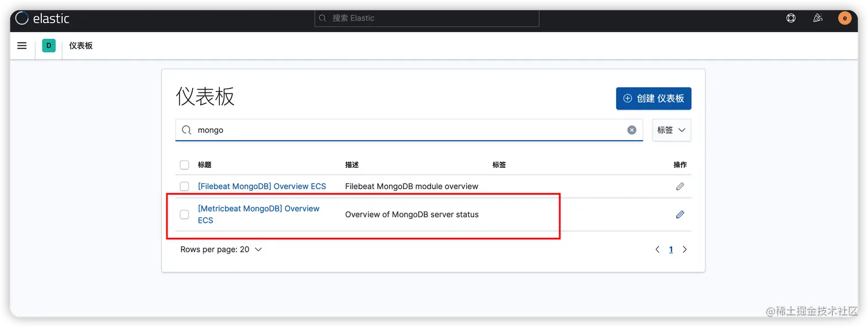The width and height of the screenshot is (868, 327).
Task: Check the Metricbeat MongoDB row checkbox
Action: coord(184,214)
